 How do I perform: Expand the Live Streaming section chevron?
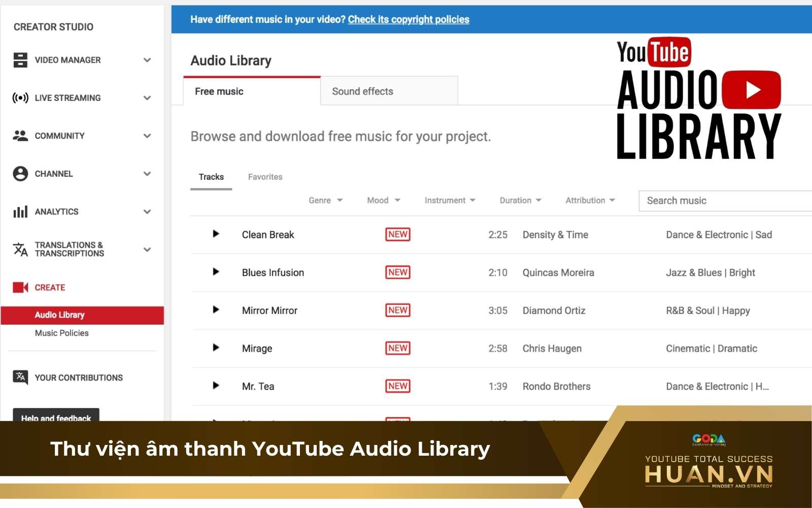click(x=147, y=98)
